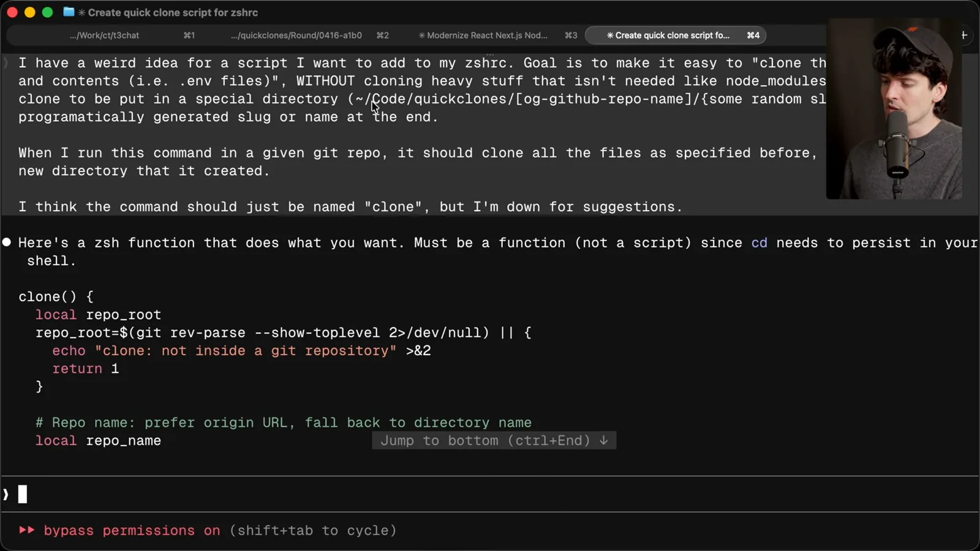
Task: Click the ⌘1 shortcut label on the t3chat tab
Action: tap(189, 36)
